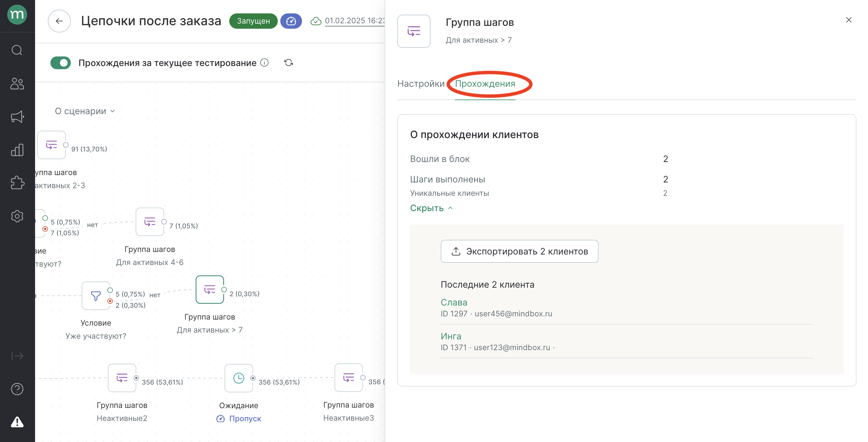Viewport: 868px width, 442px height.
Task: Open settings gear in sidebar
Action: tap(17, 216)
